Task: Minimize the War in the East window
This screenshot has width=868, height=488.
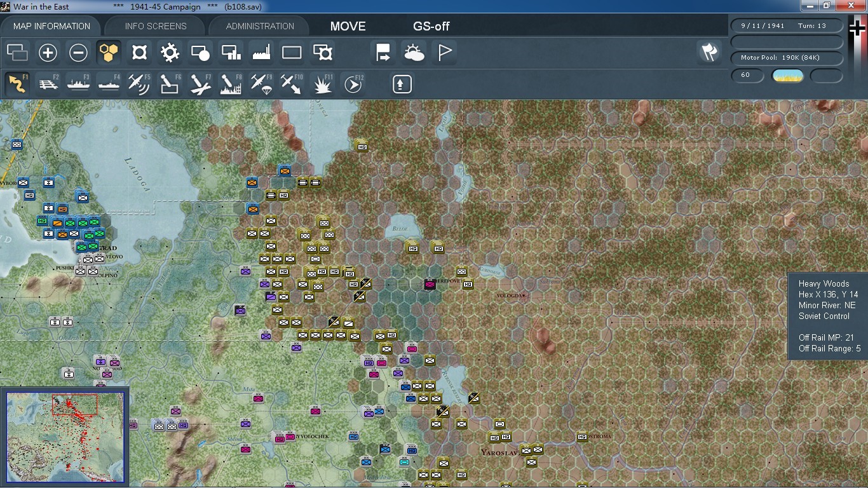Action: point(810,6)
